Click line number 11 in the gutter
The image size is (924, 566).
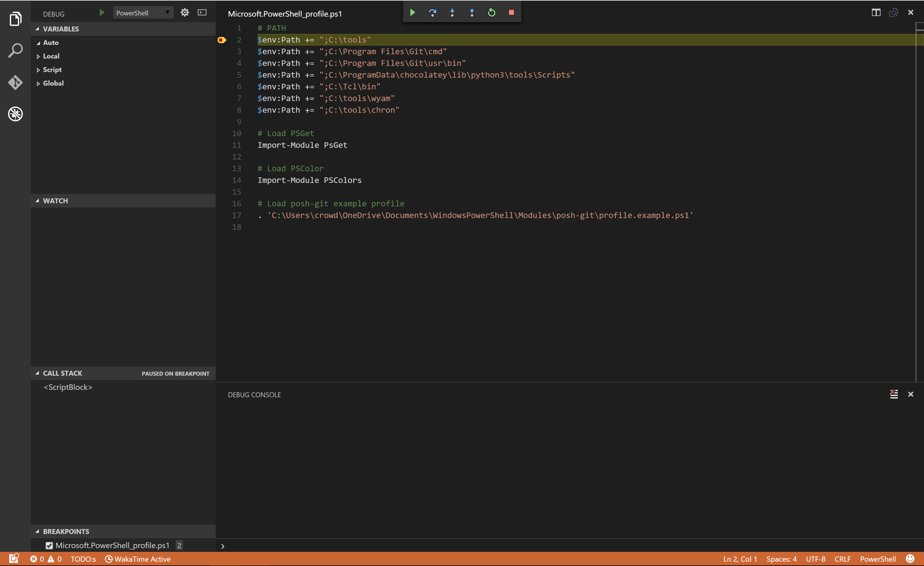[x=237, y=145]
